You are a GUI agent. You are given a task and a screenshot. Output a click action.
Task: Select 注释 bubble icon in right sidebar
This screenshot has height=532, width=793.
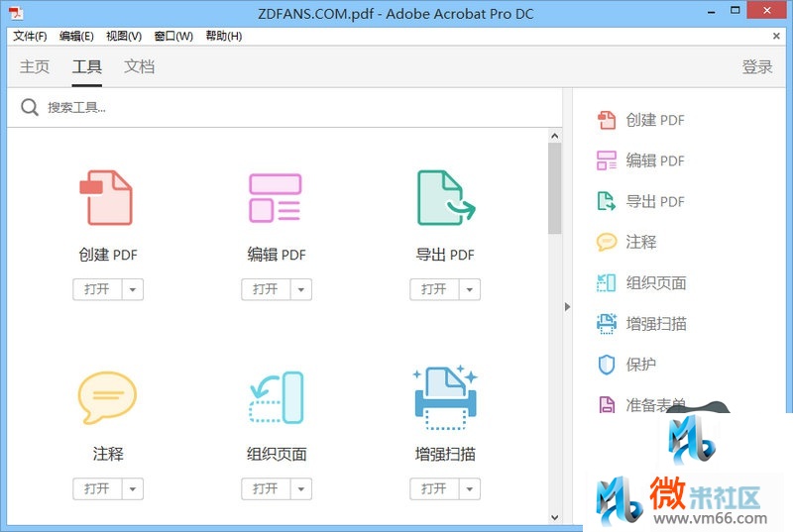coord(607,242)
